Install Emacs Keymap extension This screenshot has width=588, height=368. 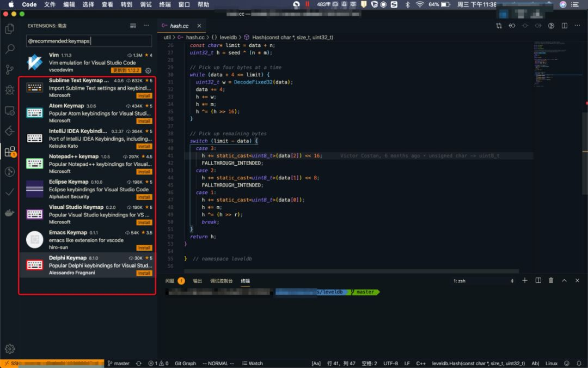(x=144, y=248)
